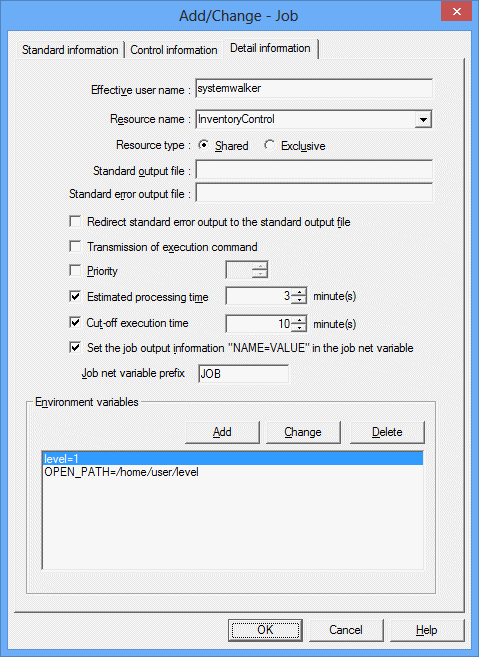The image size is (479, 657).
Task: Click Change for the environment variable
Action: (x=303, y=432)
